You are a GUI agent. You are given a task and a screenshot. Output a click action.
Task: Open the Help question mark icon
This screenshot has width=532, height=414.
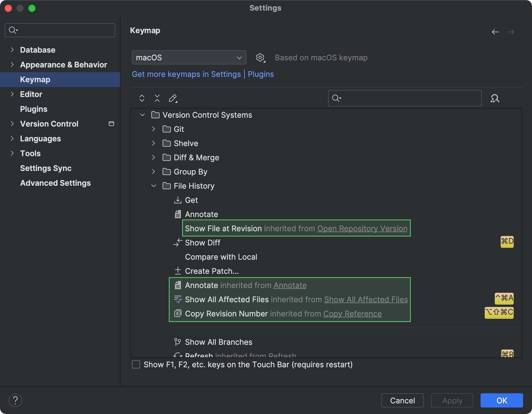(15, 400)
